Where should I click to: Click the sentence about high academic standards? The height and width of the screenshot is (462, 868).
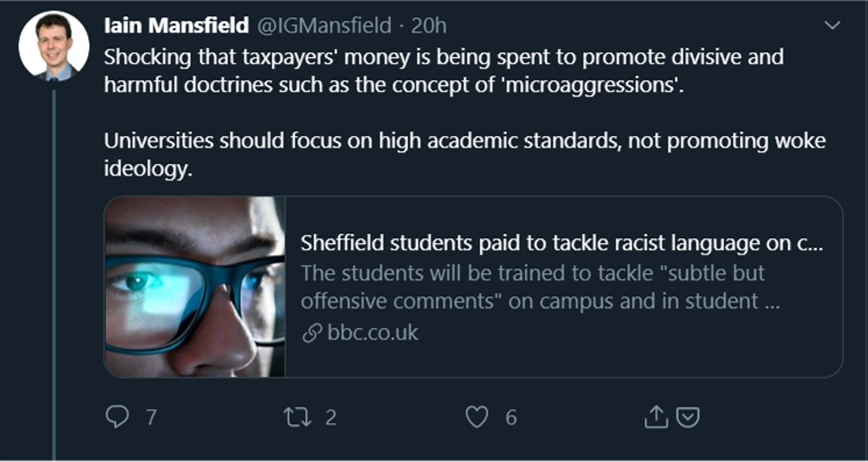point(465,142)
